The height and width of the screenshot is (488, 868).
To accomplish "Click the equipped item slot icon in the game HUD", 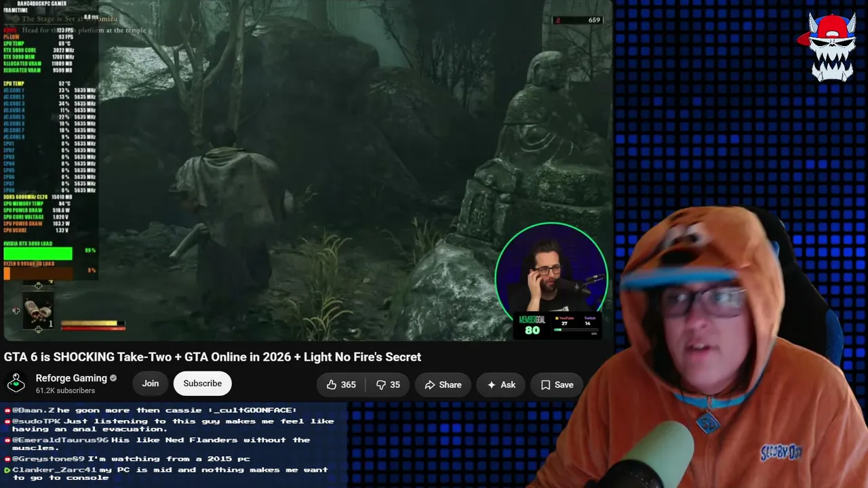I will tap(38, 311).
